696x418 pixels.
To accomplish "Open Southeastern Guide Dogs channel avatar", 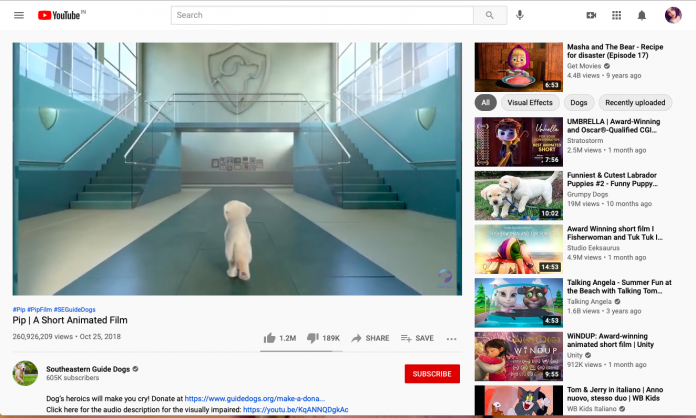I will 25,373.
